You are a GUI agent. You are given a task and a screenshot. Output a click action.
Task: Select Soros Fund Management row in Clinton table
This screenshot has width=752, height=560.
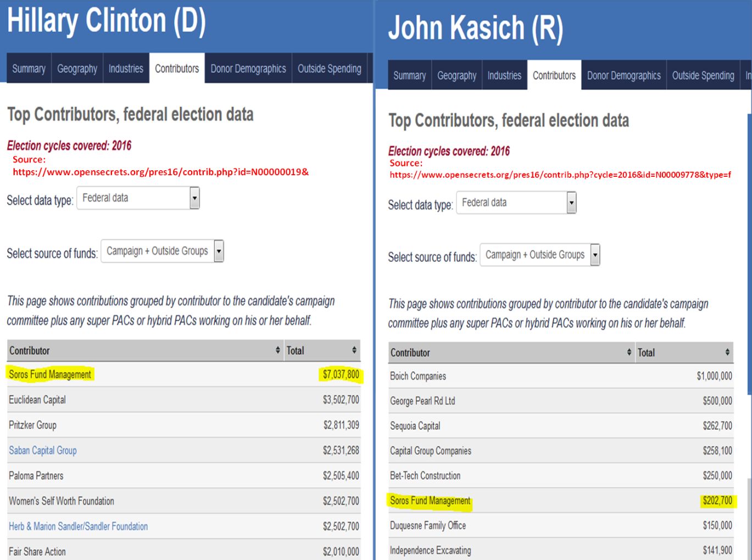point(184,374)
